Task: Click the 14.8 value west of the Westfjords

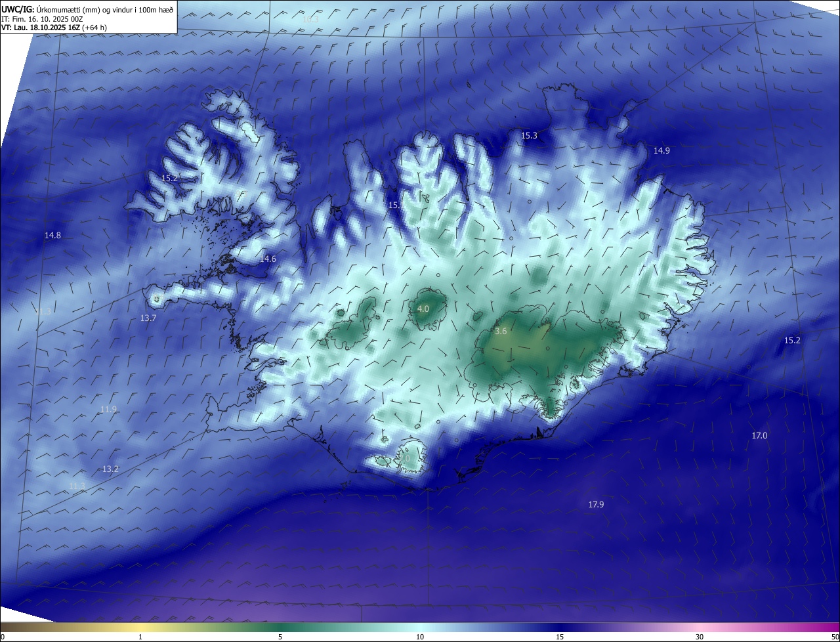Action: pyautogui.click(x=52, y=236)
